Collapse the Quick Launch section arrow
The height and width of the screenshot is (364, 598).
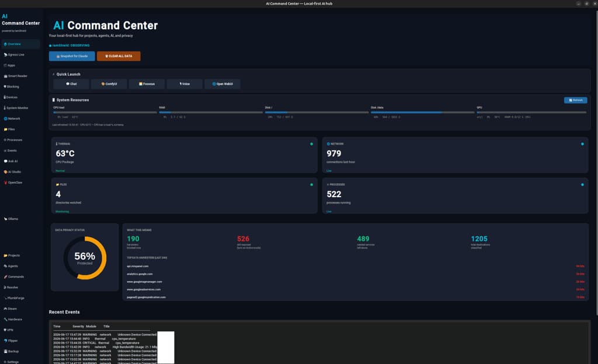pyautogui.click(x=53, y=74)
